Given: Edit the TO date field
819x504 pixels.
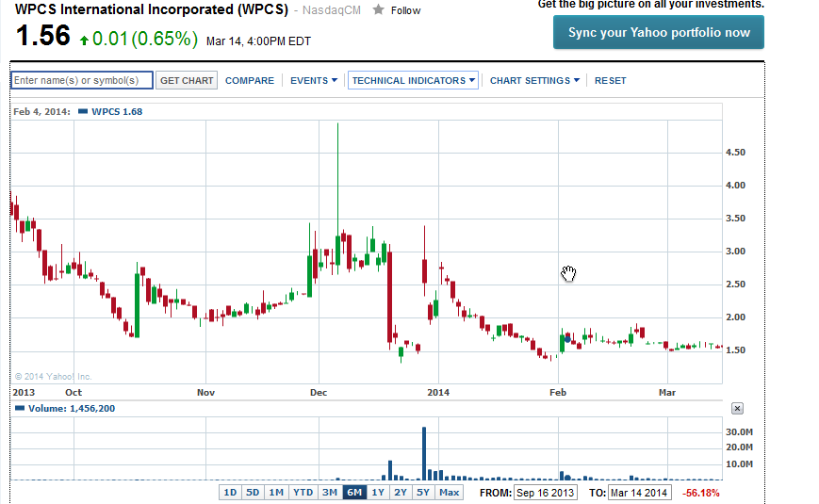Looking at the screenshot, I should click(x=639, y=493).
